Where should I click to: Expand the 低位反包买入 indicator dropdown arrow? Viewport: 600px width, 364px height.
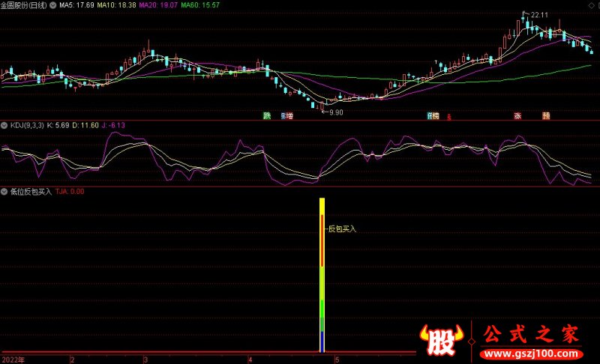4,192
